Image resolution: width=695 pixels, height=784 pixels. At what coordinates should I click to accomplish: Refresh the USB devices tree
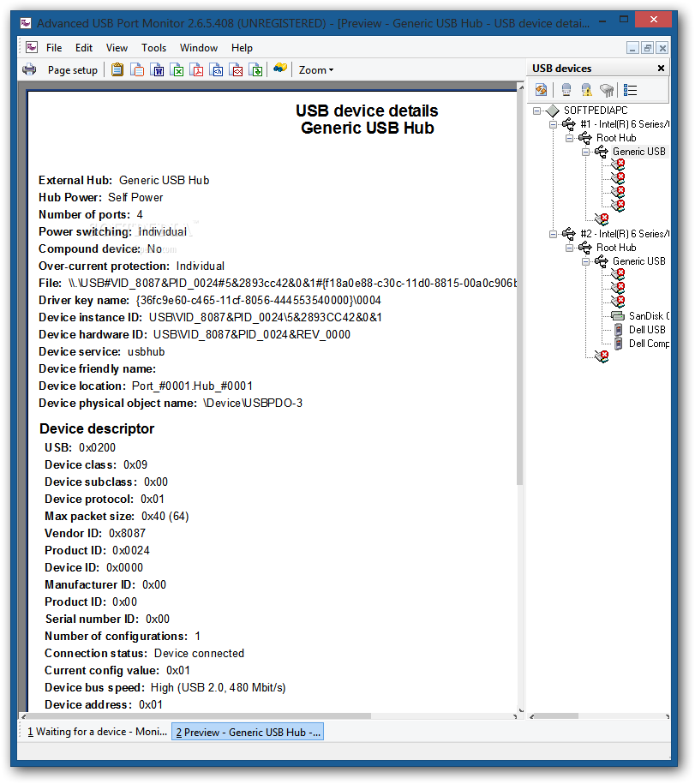pyautogui.click(x=541, y=90)
